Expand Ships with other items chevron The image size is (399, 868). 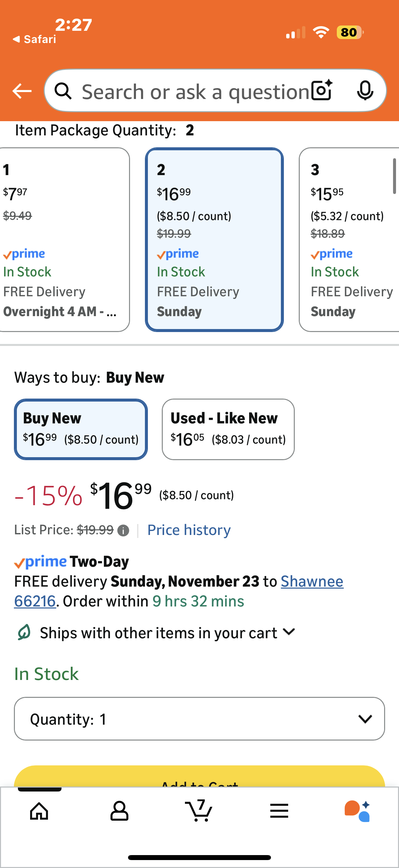[289, 632]
